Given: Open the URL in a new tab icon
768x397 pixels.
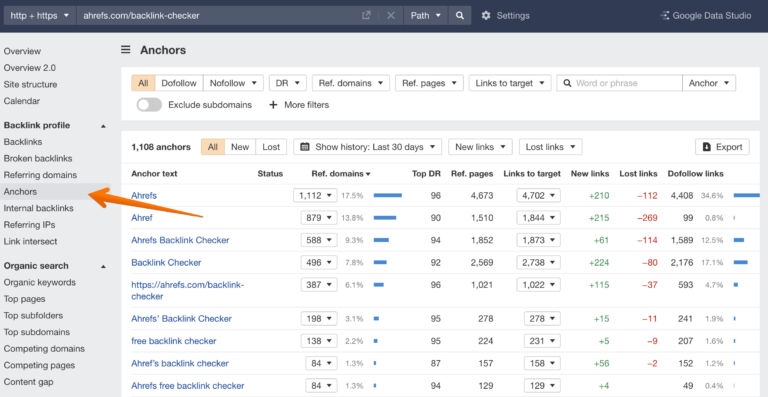Looking at the screenshot, I should pos(366,16).
